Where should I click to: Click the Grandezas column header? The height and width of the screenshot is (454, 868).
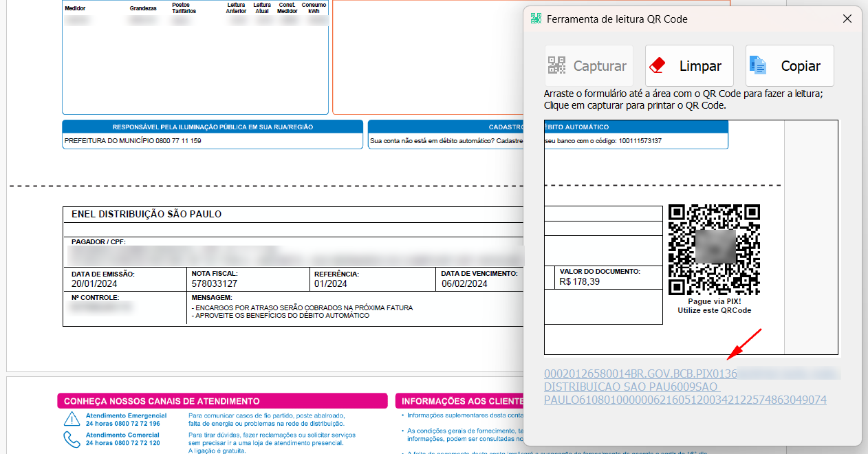coord(143,8)
